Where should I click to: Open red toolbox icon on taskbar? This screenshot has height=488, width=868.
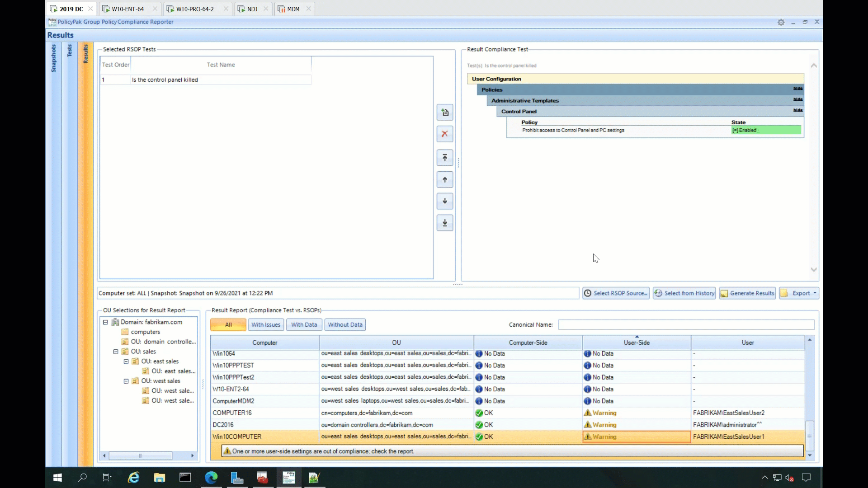pos(262,478)
